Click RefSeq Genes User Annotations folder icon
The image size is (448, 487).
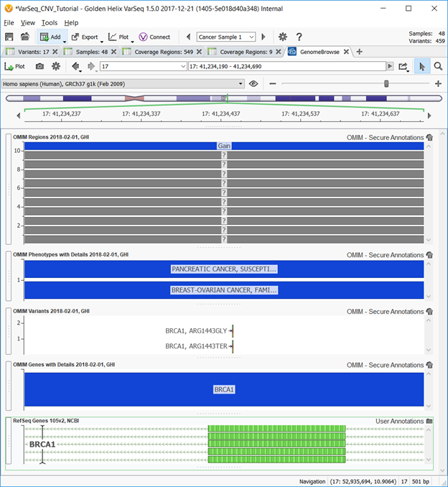(x=429, y=421)
